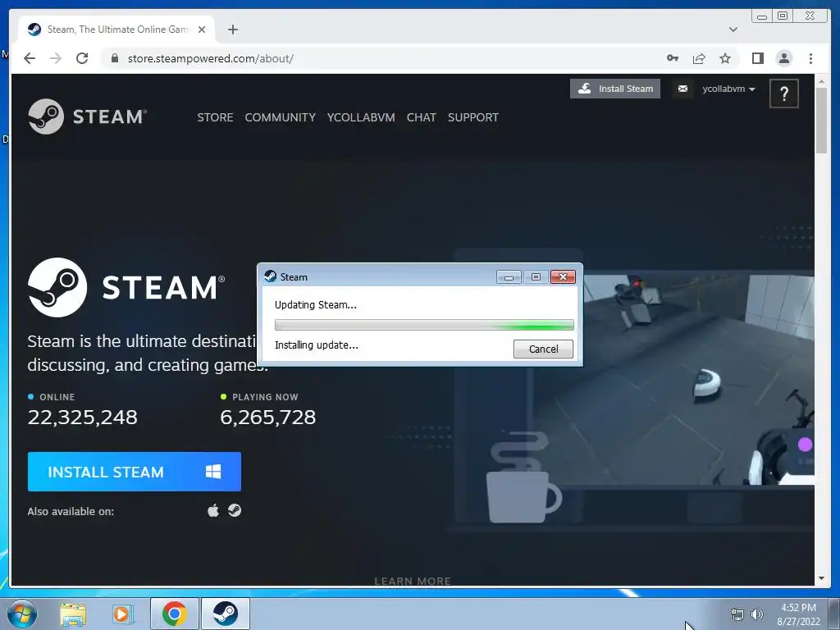This screenshot has width=840, height=630.
Task: Bookmark this tab with star icon
Action: [725, 58]
